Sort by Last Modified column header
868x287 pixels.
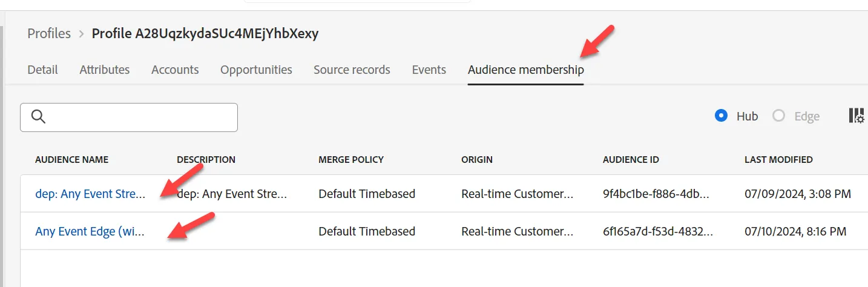point(778,160)
